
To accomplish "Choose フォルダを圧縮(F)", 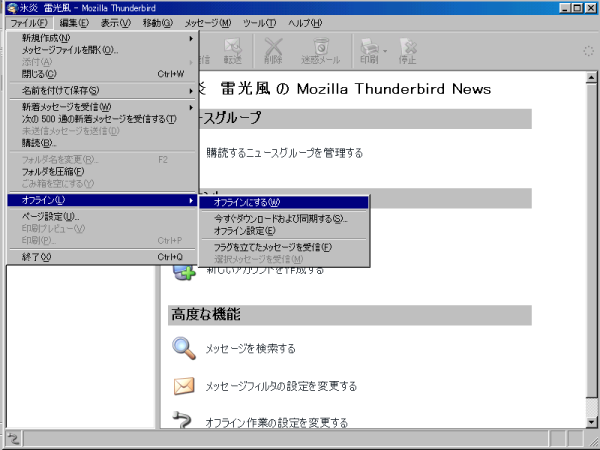I will tap(102, 171).
